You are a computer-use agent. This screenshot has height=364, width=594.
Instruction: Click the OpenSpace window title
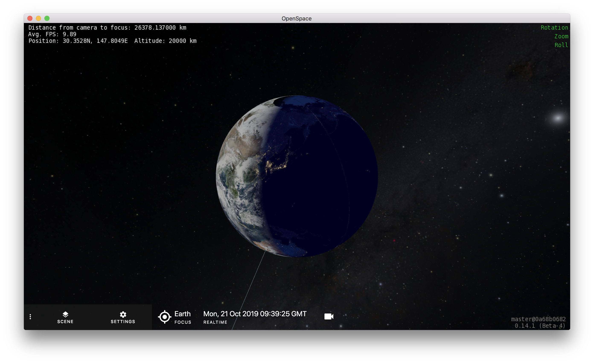click(297, 19)
